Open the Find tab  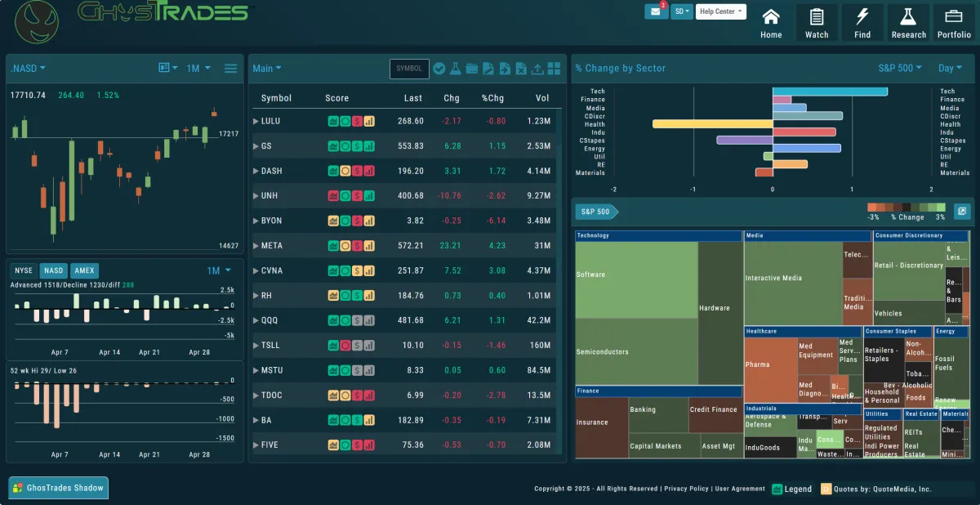coord(862,23)
